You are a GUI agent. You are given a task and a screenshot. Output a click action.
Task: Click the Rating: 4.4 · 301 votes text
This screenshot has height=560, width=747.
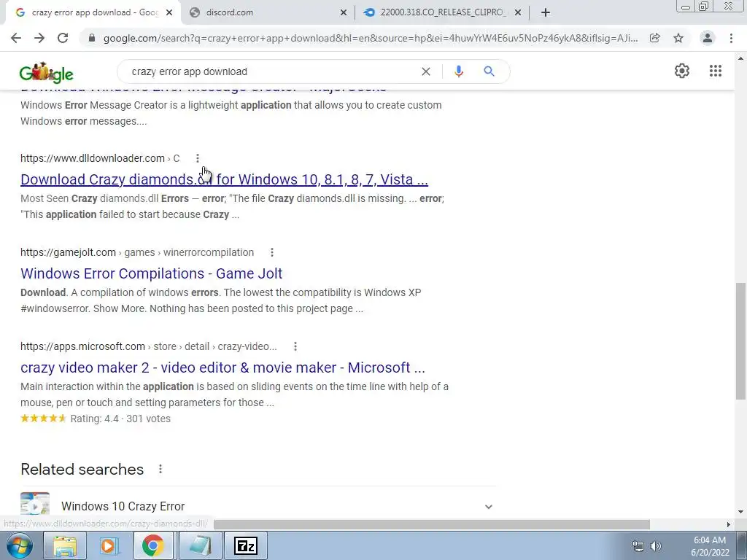coord(120,419)
